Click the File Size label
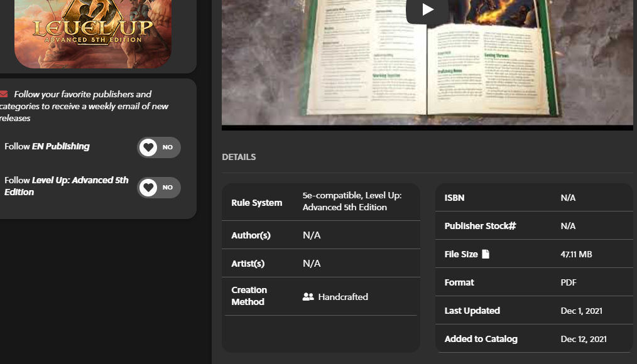Screen dimensions: 637x364 [461, 254]
